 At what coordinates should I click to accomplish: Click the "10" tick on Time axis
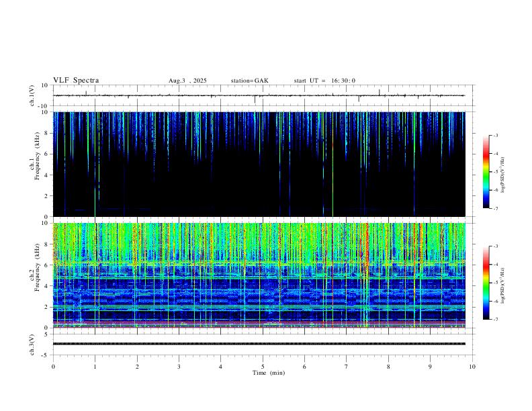coord(472,367)
